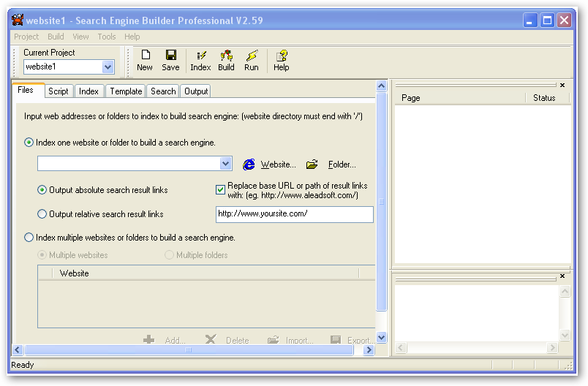This screenshot has height=386, width=588.
Task: Switch to the Index tab
Action: coord(89,91)
